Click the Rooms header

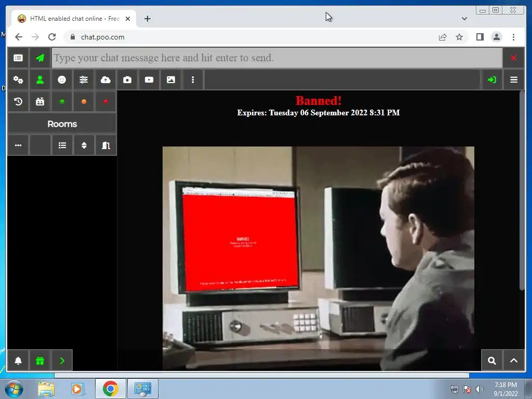click(62, 124)
